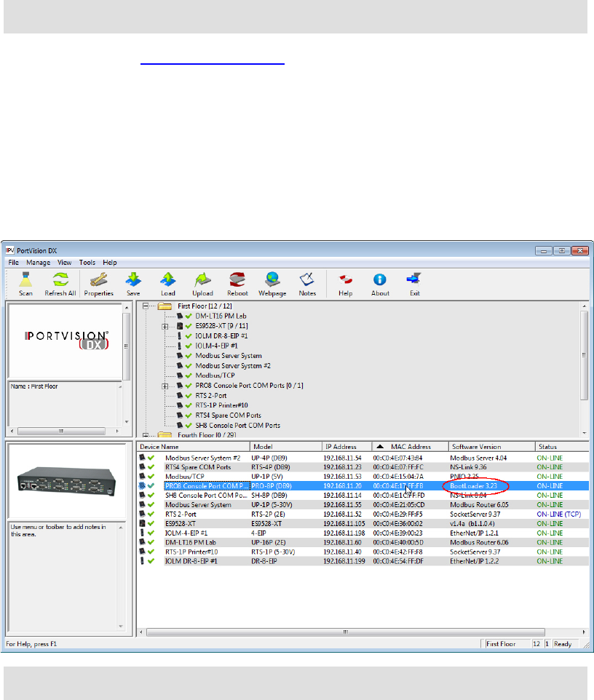Viewport: 594px width, 700px height.
Task: Select the SH8 Console Port list row
Action: tap(363, 495)
